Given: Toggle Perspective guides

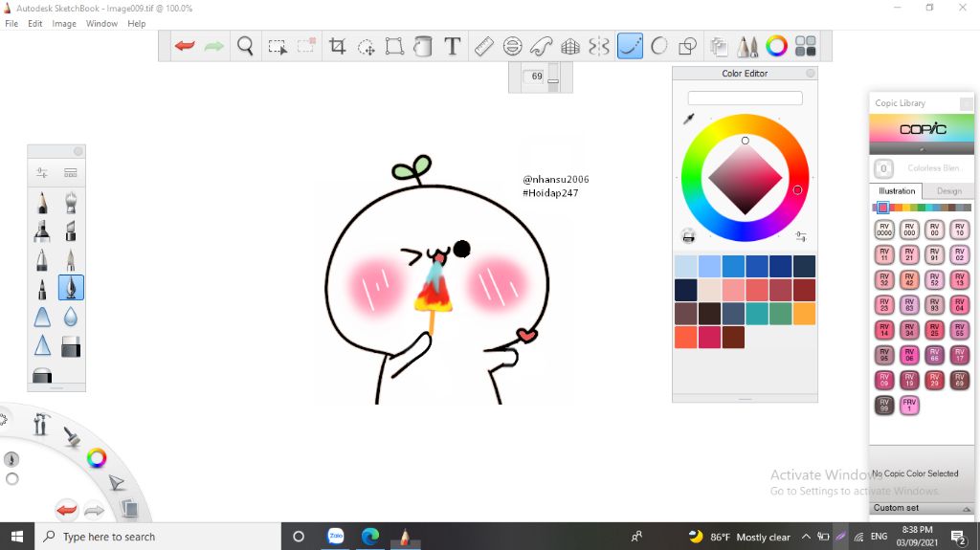Looking at the screenshot, I should click(x=570, y=46).
